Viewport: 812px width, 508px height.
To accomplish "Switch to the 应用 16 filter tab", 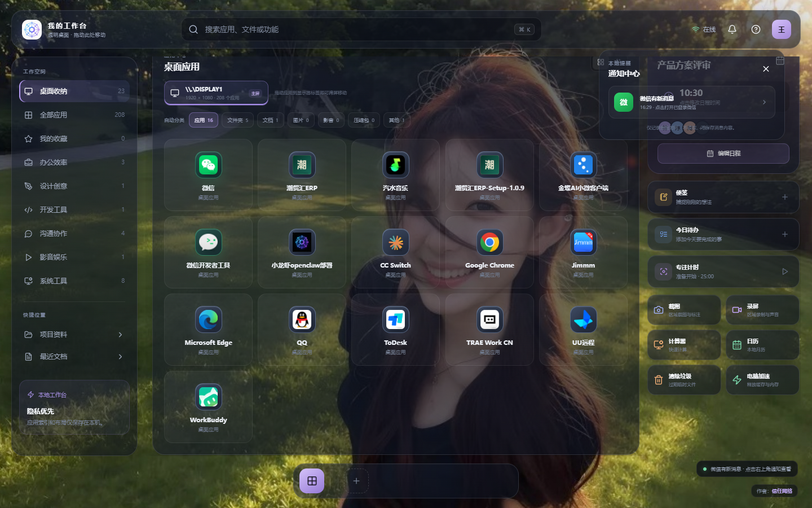I will click(204, 120).
